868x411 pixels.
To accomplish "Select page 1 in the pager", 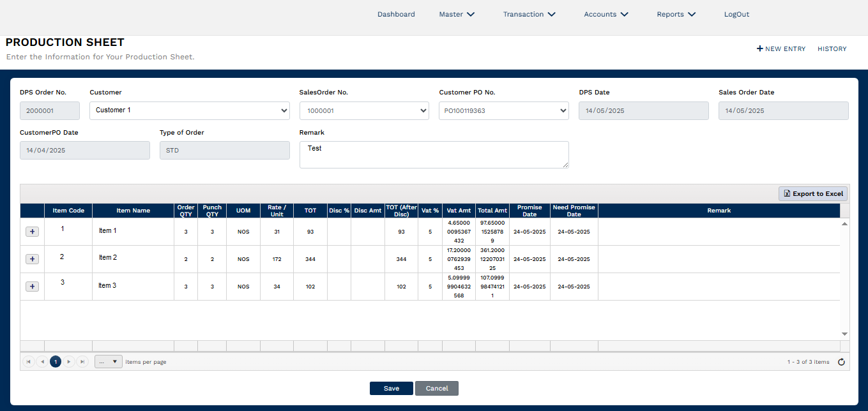I will (56, 362).
